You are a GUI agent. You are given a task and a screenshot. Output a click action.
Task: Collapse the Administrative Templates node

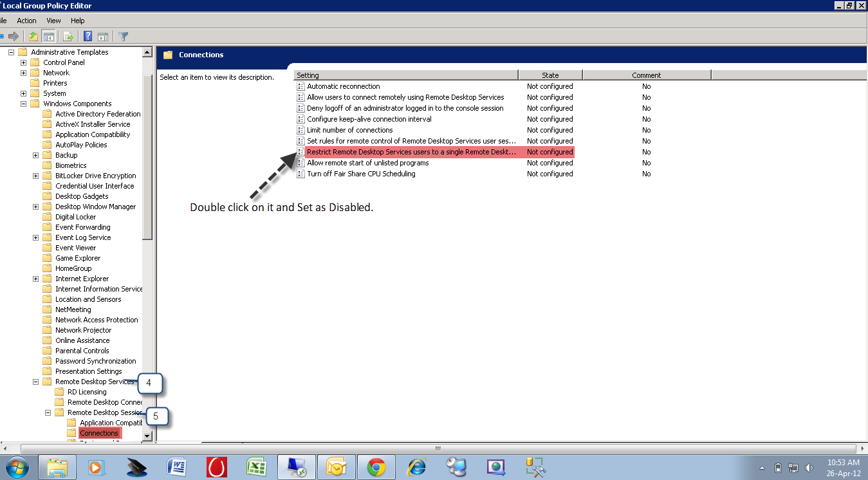point(11,52)
